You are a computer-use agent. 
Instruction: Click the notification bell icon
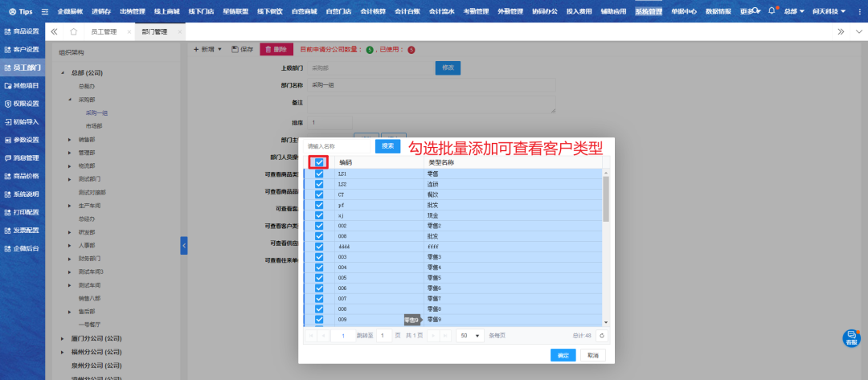[x=772, y=11]
